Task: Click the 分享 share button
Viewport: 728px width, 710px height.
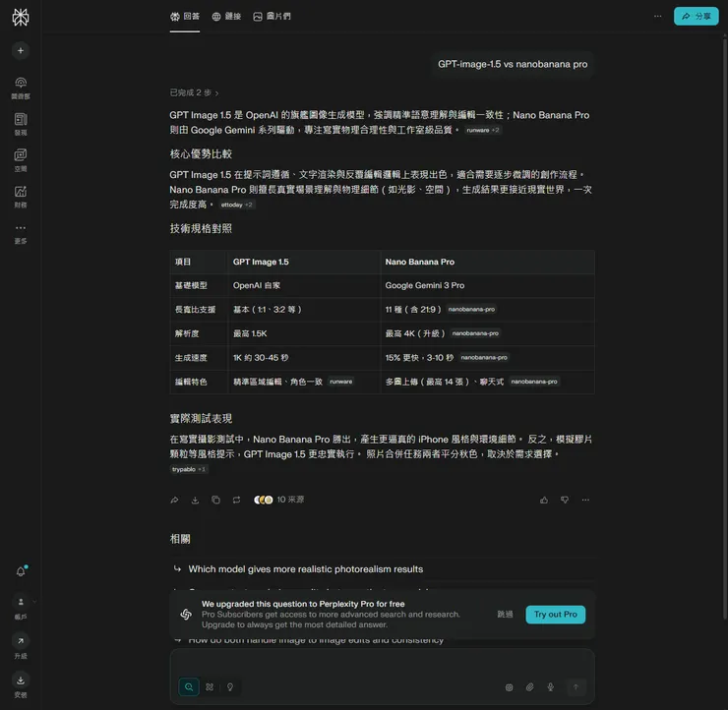Action: (696, 17)
